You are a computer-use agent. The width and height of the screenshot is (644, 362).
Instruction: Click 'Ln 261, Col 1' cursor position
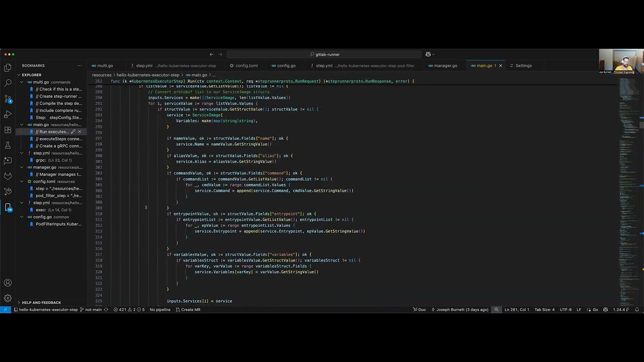pyautogui.click(x=517, y=310)
